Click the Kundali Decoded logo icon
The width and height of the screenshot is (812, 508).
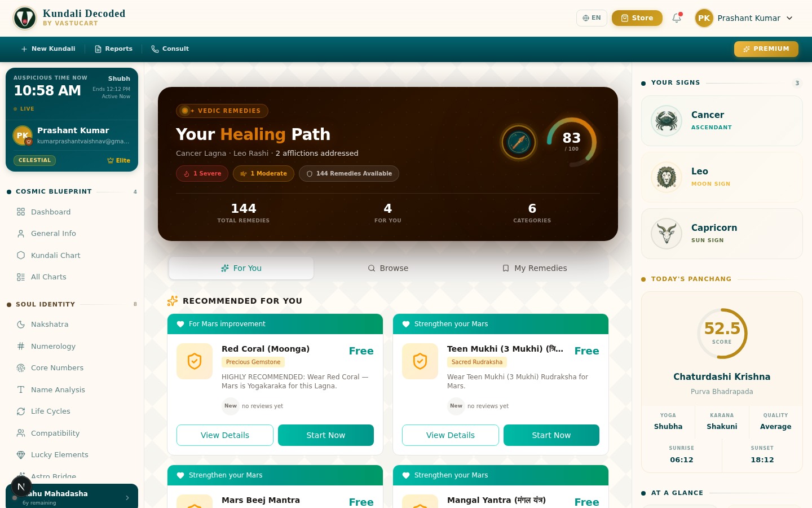click(x=25, y=18)
